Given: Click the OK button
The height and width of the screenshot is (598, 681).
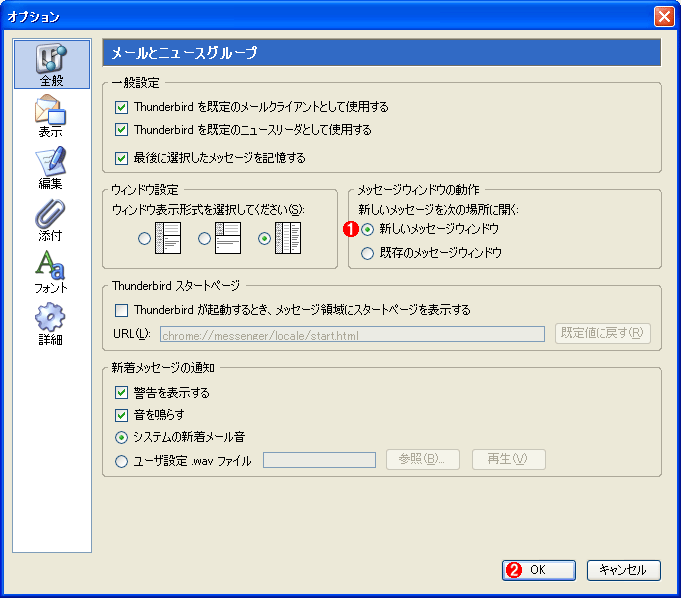Looking at the screenshot, I should pyautogui.click(x=539, y=570).
